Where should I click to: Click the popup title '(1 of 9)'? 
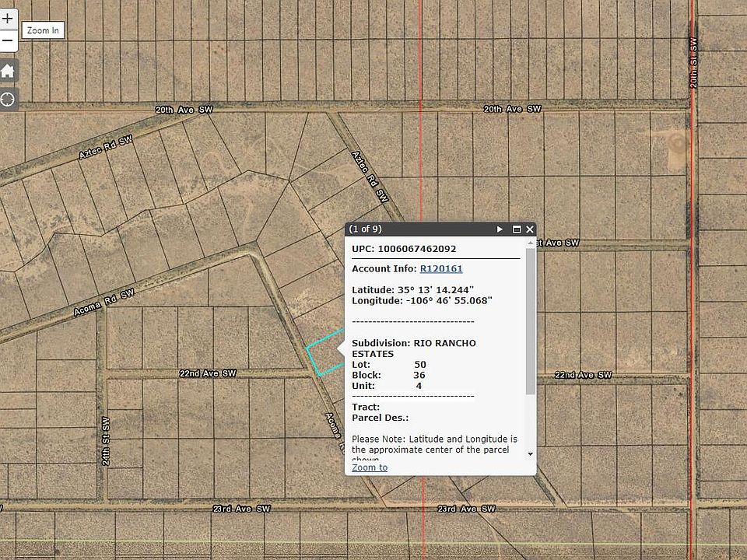click(366, 229)
